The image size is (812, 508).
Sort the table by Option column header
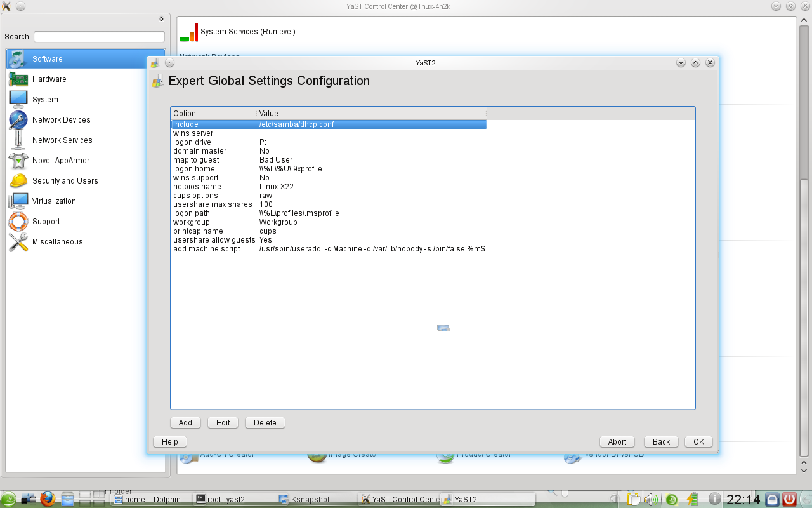point(214,114)
